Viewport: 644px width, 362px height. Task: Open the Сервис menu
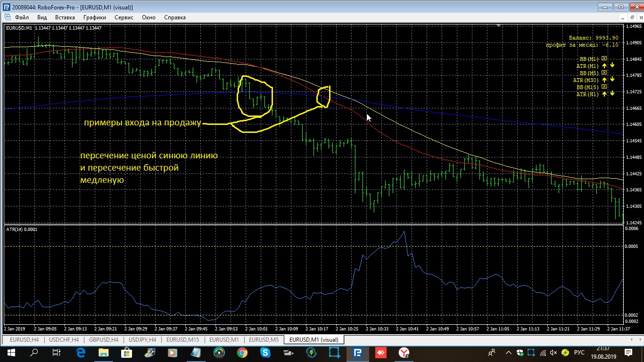(124, 17)
